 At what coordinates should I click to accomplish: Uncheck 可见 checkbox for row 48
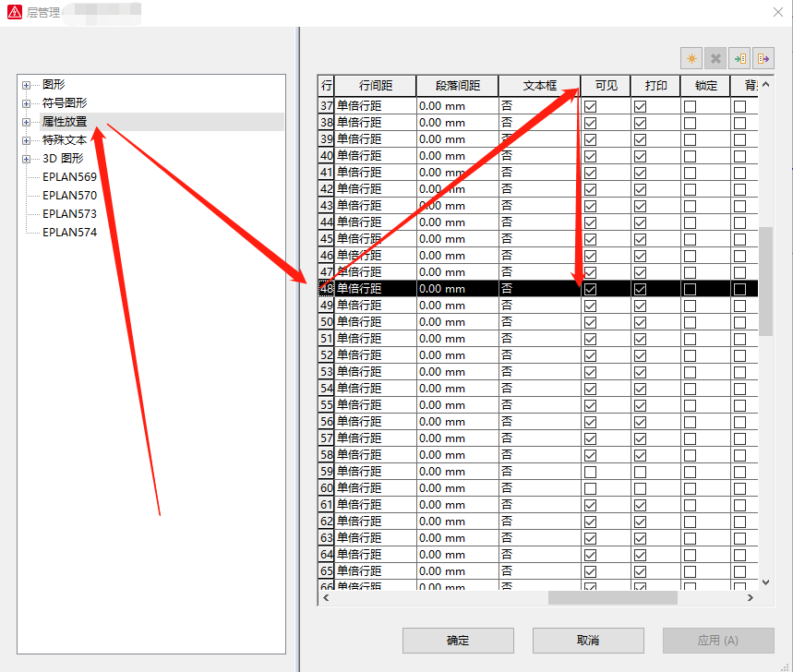coord(591,289)
